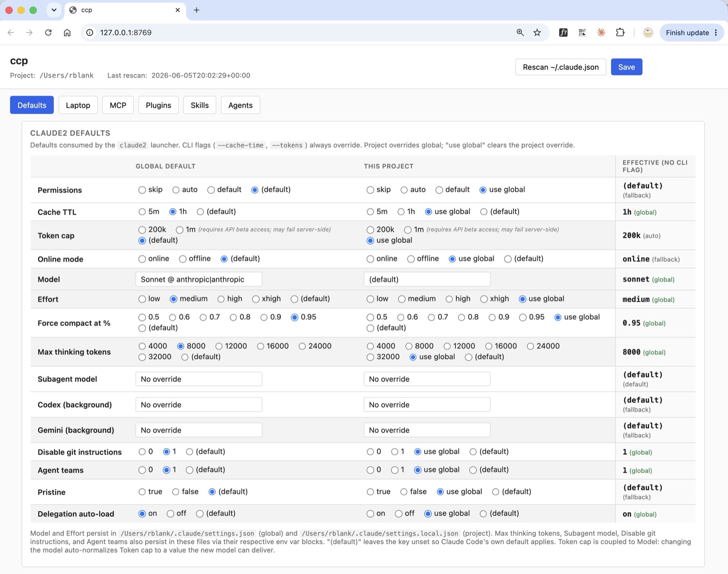
Task: Open the Extensions puzzle menu
Action: 620,33
